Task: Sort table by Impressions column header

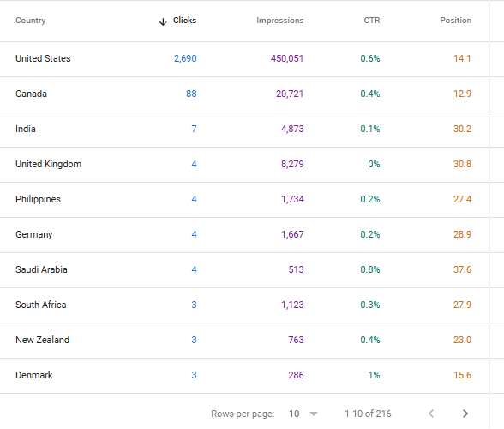Action: click(x=279, y=21)
